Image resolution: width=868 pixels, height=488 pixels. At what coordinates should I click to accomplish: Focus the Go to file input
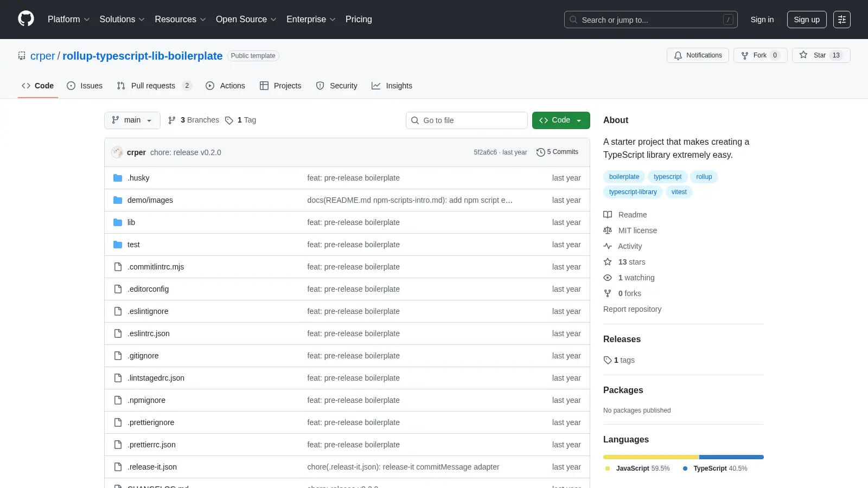tap(467, 120)
